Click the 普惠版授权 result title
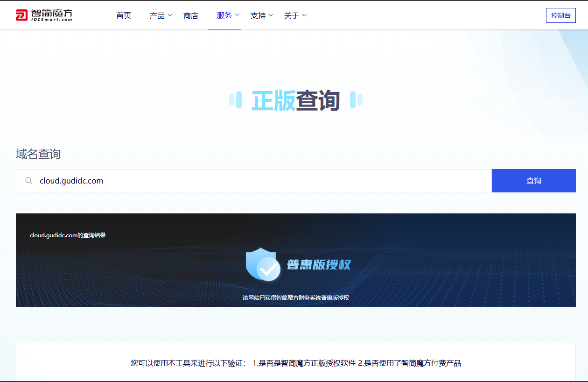This screenshot has height=382, width=588. pyautogui.click(x=318, y=264)
